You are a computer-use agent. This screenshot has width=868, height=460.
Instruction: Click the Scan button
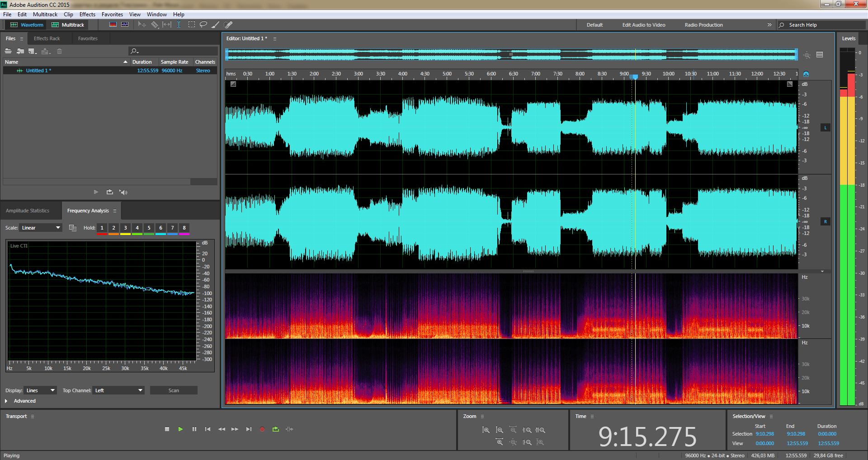[x=174, y=390]
